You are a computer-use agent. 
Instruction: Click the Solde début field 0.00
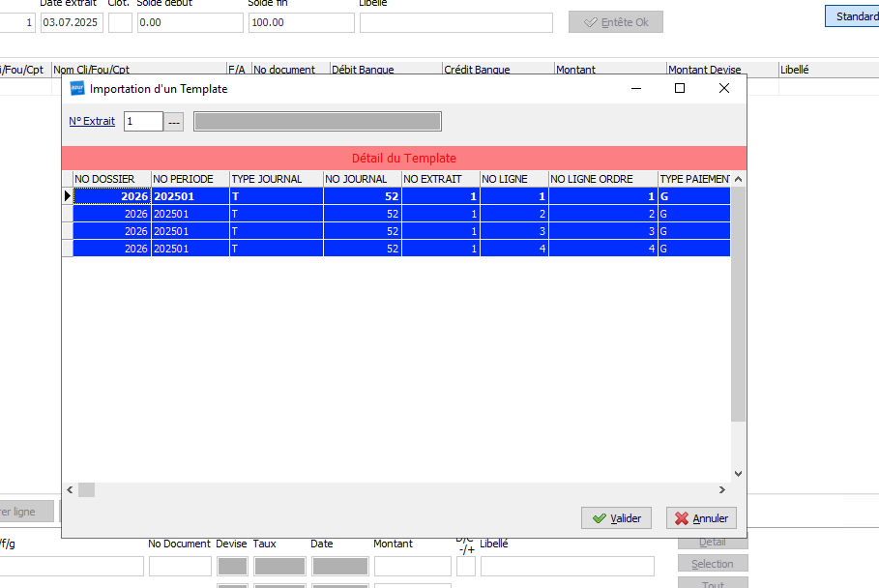point(190,22)
